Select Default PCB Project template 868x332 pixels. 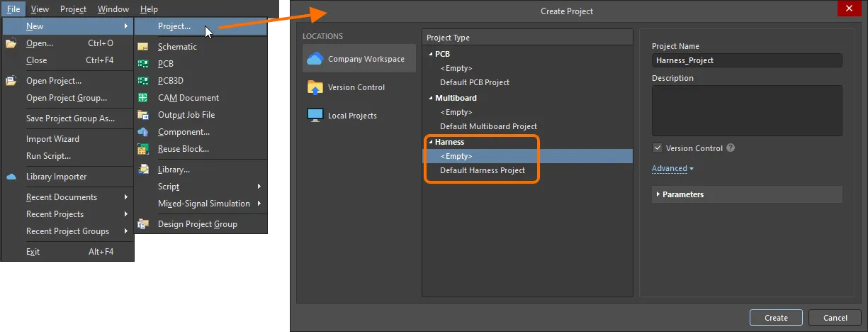[x=527, y=82]
